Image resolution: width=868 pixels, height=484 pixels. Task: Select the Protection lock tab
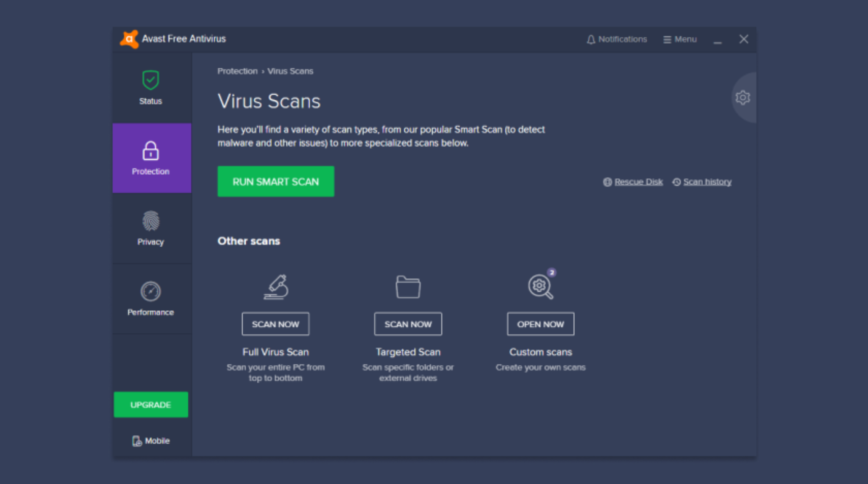(x=152, y=158)
